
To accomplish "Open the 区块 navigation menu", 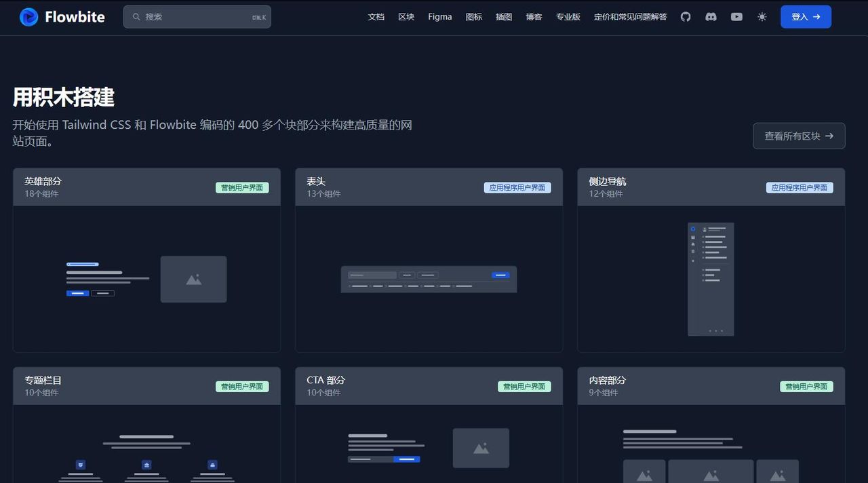I will pos(406,17).
